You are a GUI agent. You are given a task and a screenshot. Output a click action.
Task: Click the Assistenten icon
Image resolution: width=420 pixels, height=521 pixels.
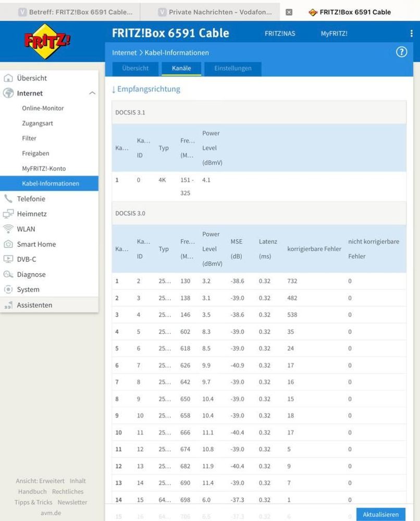(x=8, y=305)
